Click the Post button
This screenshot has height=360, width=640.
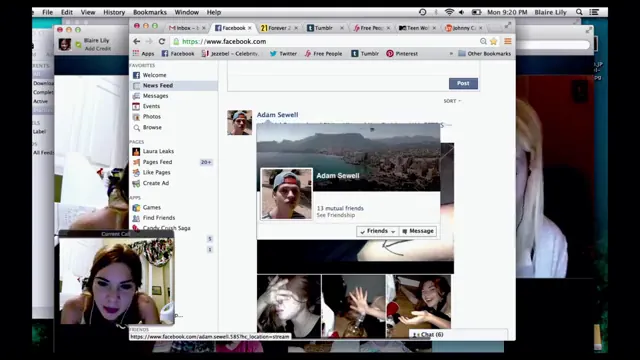463,83
